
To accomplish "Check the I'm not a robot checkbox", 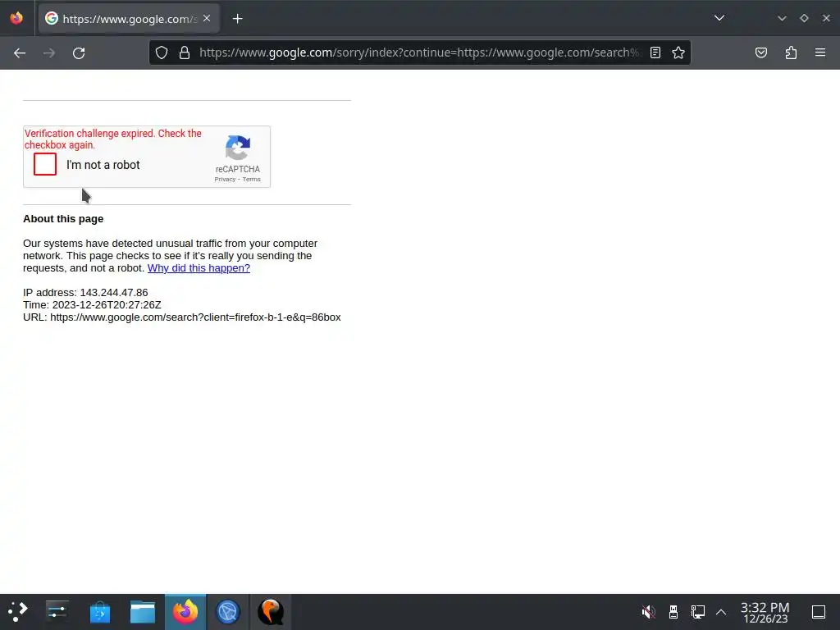I will [x=45, y=164].
